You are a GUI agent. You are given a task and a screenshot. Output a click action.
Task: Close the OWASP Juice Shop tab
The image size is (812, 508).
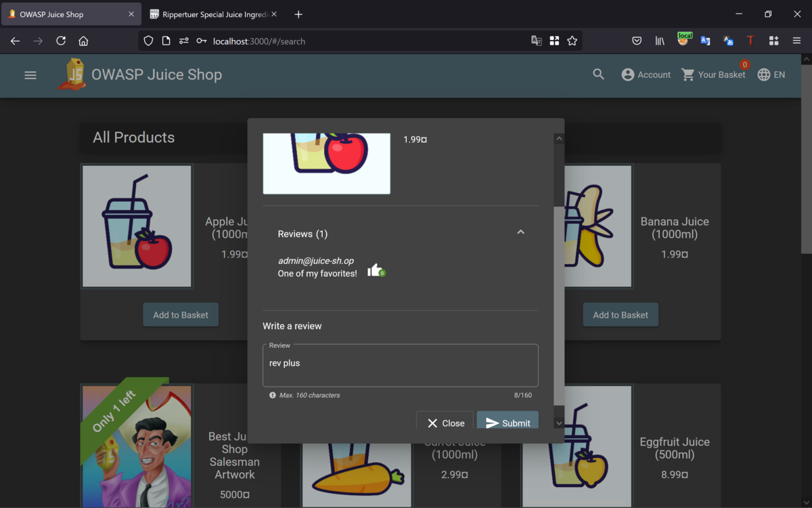[132, 14]
